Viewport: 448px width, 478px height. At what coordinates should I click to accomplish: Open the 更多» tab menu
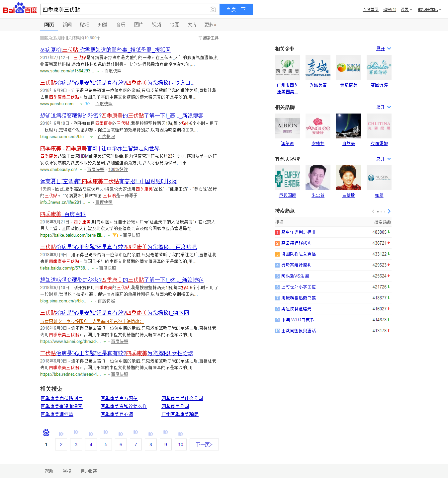pyautogui.click(x=210, y=25)
